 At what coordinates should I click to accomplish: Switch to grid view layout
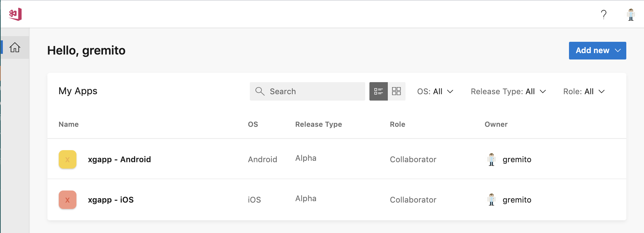coord(396,91)
